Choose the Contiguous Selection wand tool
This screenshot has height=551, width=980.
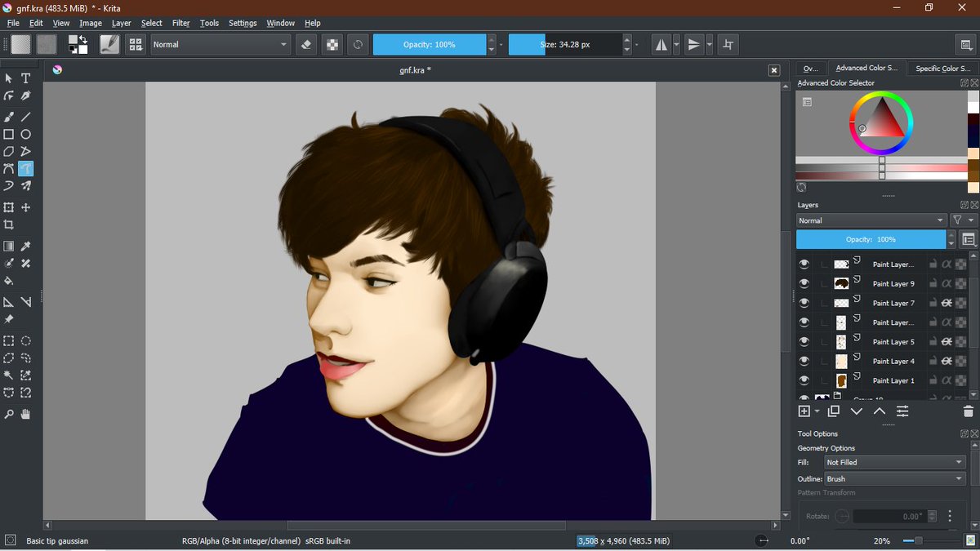pos(9,375)
